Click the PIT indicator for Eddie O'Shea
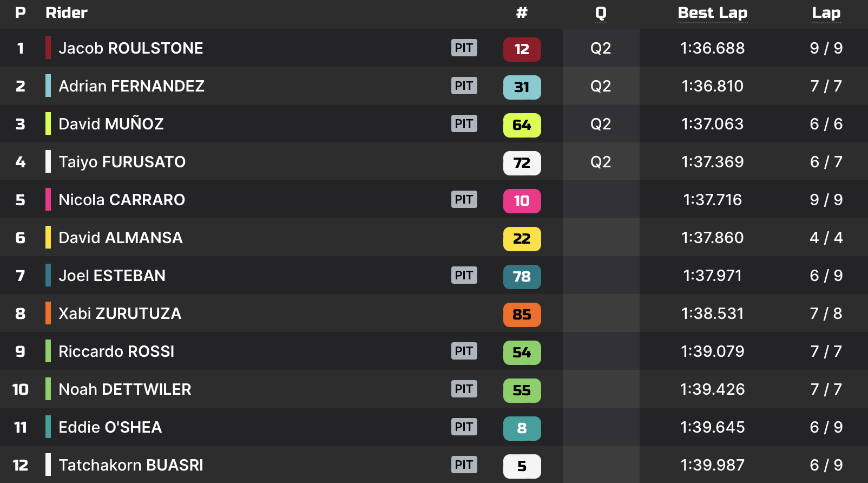This screenshot has height=483, width=868. tap(464, 427)
